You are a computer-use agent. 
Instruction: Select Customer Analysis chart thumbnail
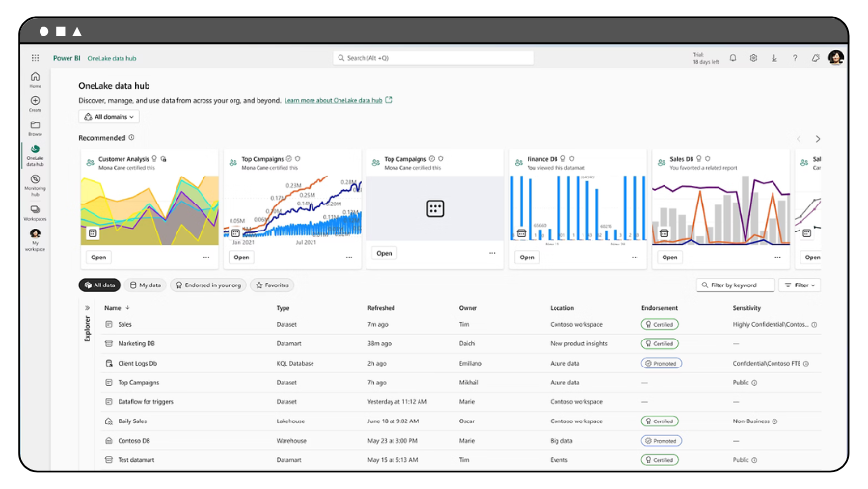(149, 210)
